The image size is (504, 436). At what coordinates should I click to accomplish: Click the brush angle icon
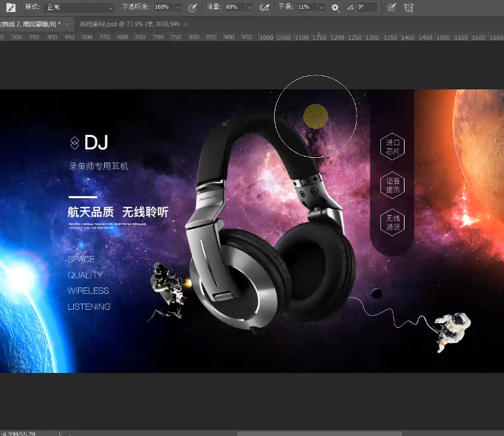point(350,7)
